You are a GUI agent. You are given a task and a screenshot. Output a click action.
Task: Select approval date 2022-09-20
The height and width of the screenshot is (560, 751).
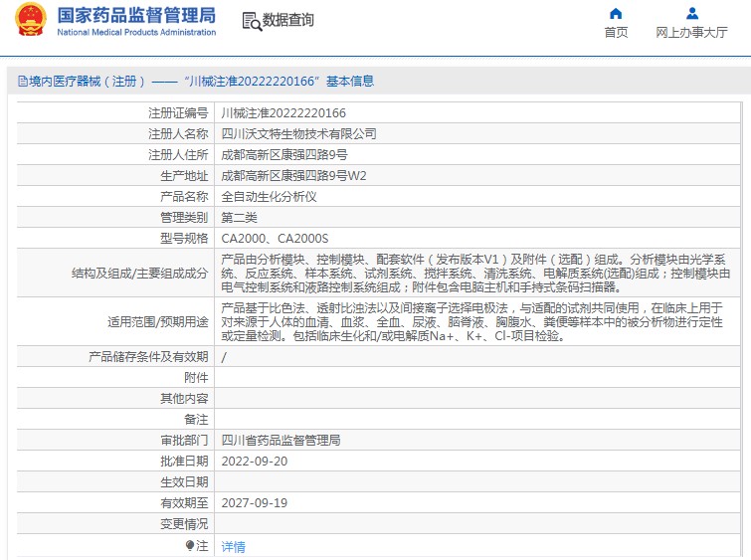(255, 462)
